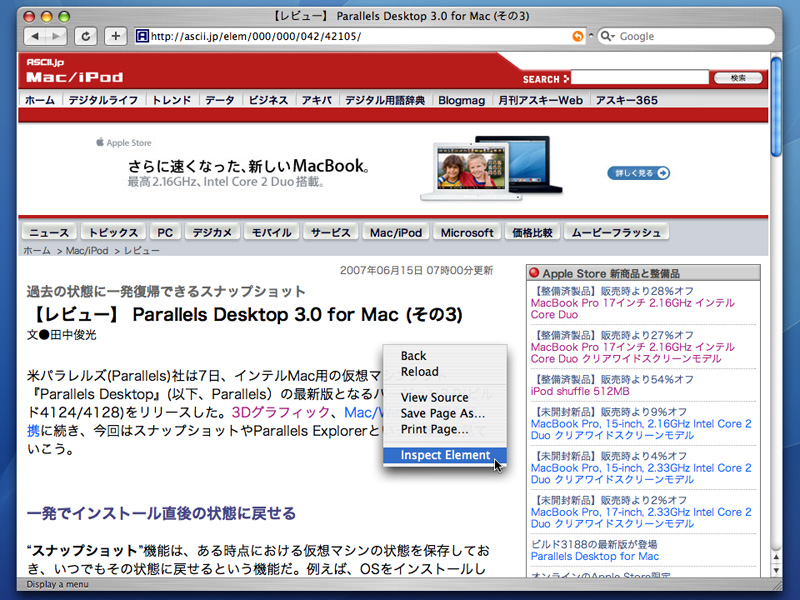Screen dimensions: 800x600
Task: Open the 月刊アスキーWeb navigation item
Action: (x=540, y=100)
